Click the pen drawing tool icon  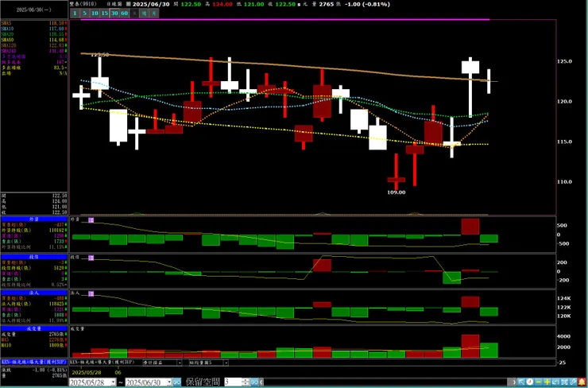(x=573, y=382)
